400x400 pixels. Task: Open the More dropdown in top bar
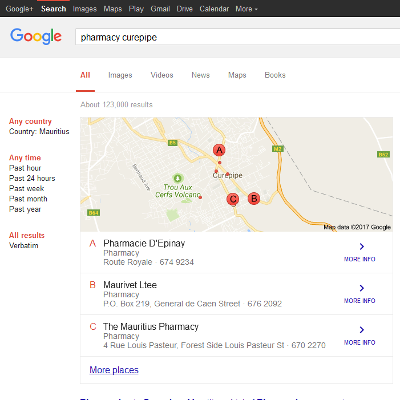246,9
